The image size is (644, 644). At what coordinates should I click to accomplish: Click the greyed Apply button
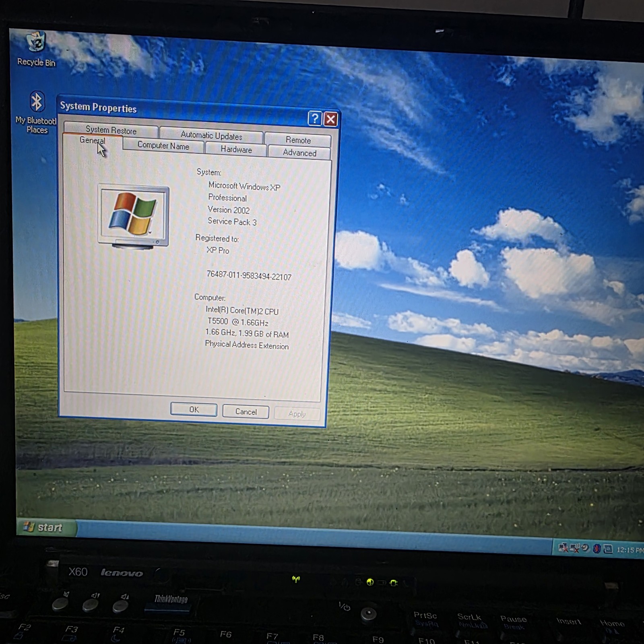click(x=297, y=414)
